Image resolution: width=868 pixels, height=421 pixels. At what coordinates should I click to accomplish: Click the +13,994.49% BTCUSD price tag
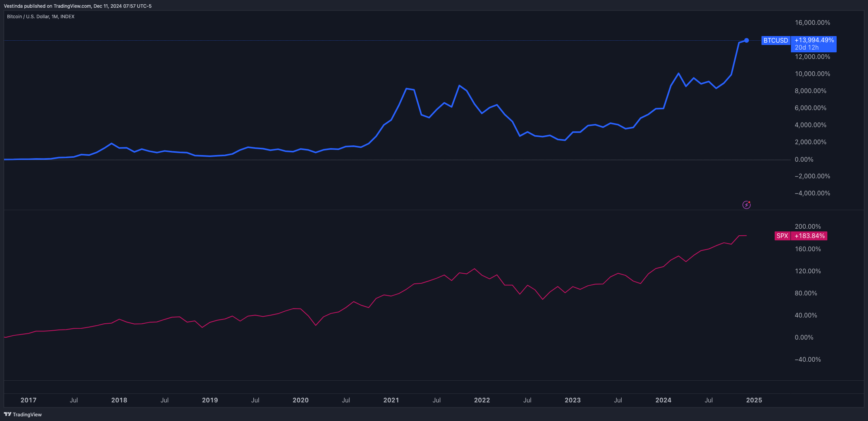click(814, 40)
